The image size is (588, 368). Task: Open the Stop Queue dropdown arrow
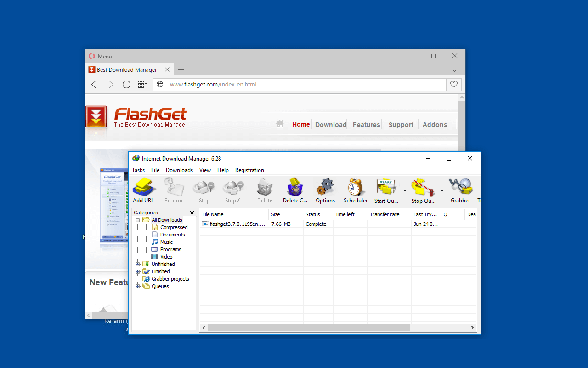[x=442, y=190]
